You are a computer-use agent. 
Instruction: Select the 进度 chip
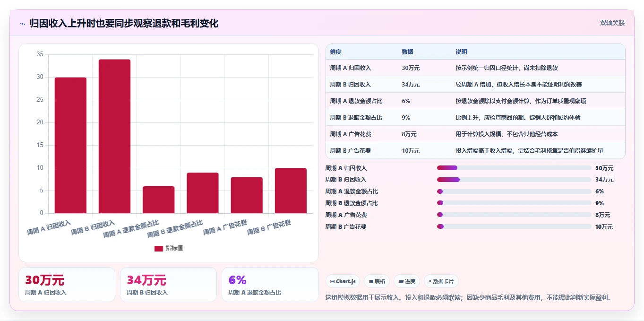(x=406, y=281)
